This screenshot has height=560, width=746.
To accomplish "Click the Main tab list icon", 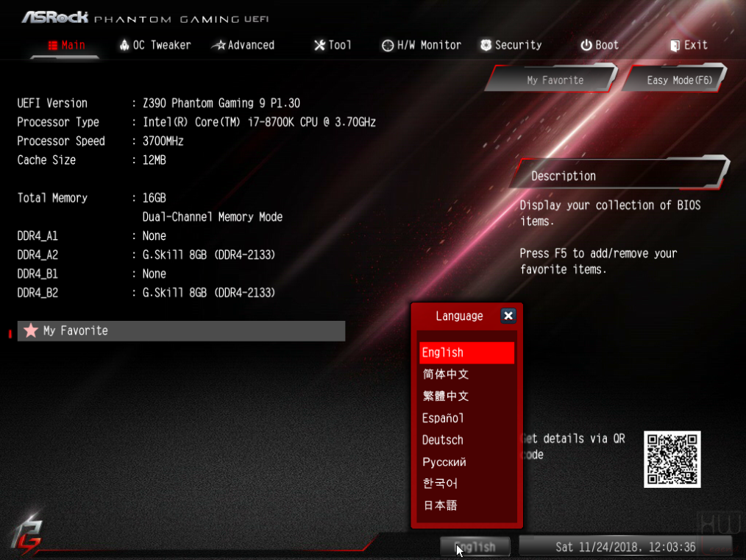I will click(53, 45).
